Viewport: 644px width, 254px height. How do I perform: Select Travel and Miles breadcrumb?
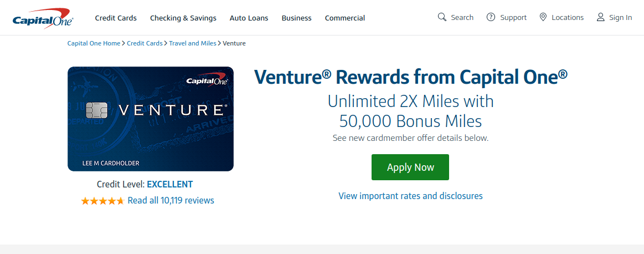(193, 43)
